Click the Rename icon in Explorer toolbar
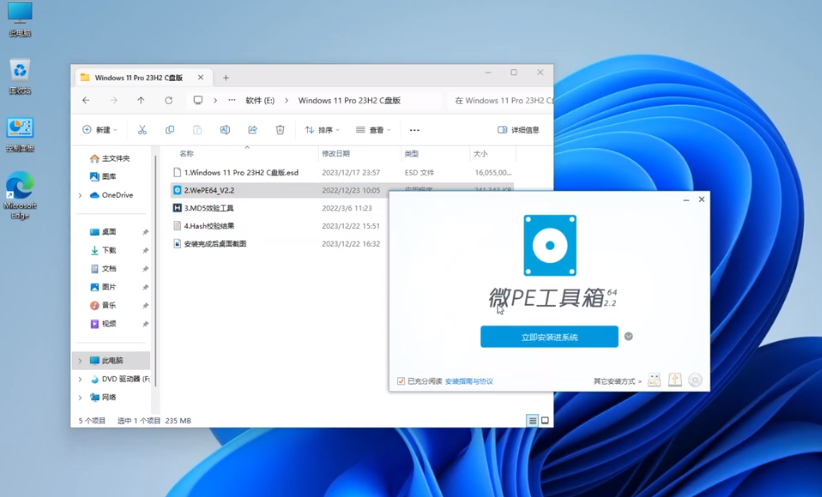 coord(225,130)
